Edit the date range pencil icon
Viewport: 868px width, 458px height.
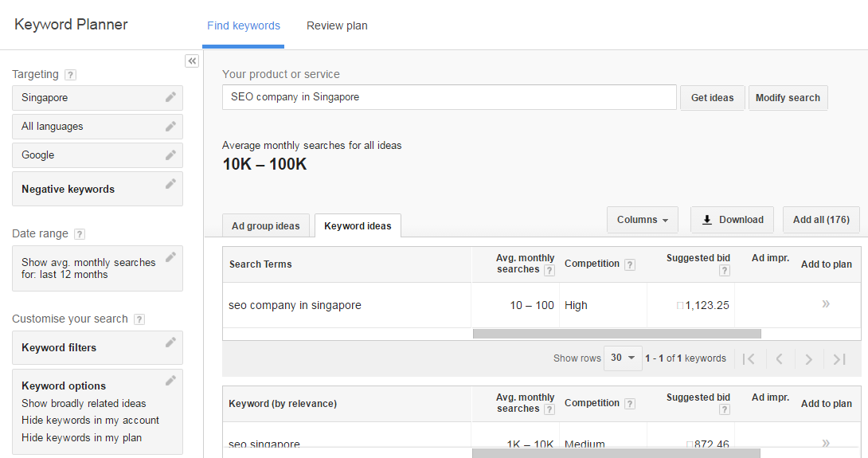pyautogui.click(x=170, y=256)
